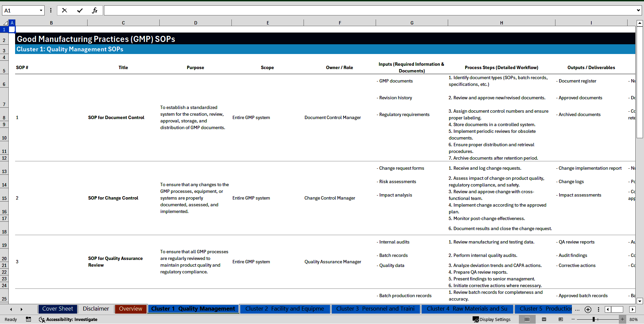
Task: Click the Enter (checkmark) icon on formula bar
Action: click(x=80, y=10)
